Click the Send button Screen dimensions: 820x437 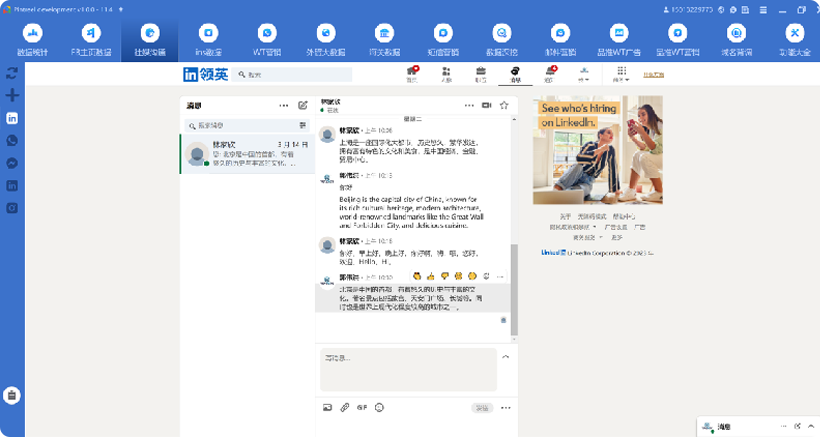click(482, 408)
